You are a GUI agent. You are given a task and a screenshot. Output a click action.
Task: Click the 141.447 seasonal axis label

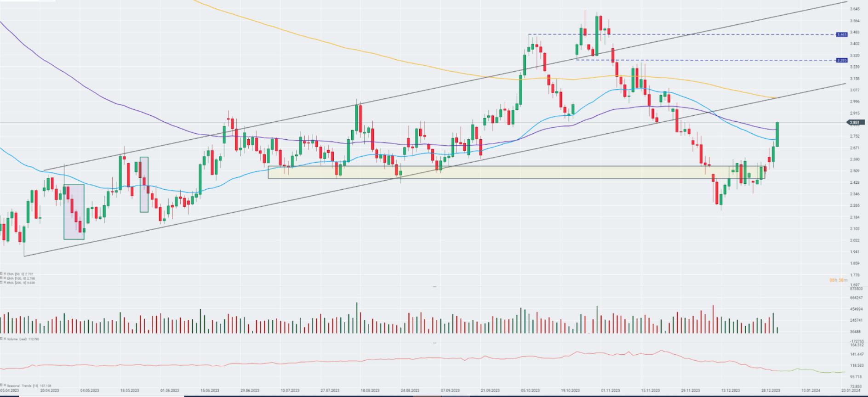click(x=857, y=354)
